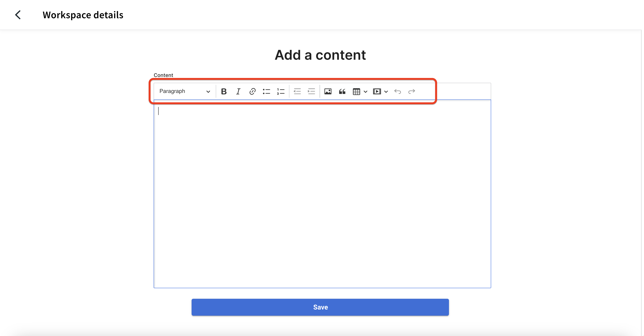Redo the last action

[412, 91]
